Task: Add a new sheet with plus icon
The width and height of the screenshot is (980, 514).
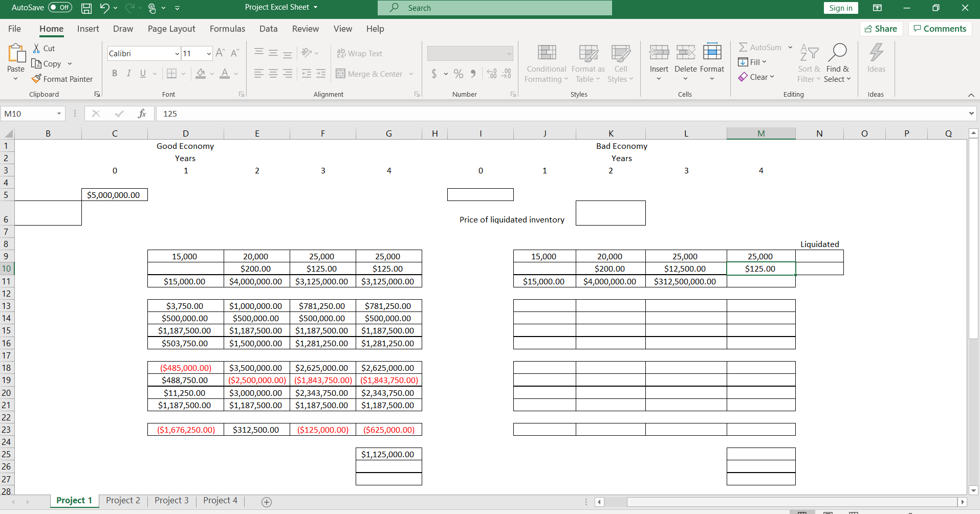Action: pyautogui.click(x=267, y=502)
